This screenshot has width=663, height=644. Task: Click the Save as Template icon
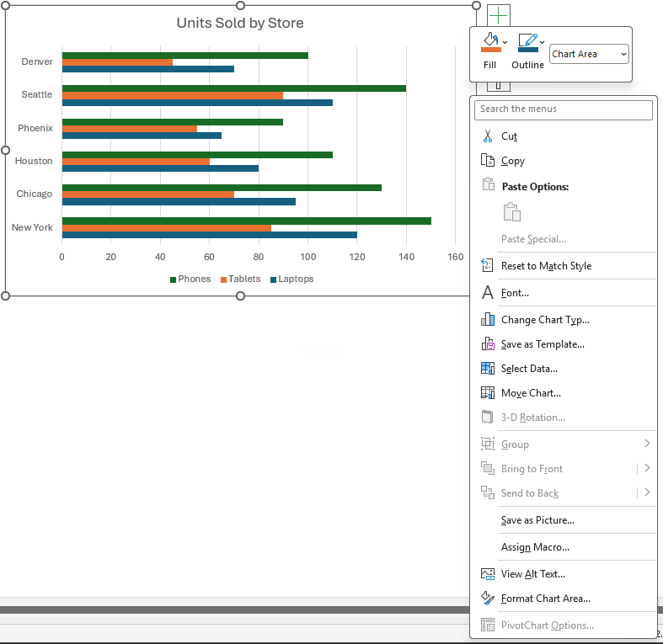pyautogui.click(x=488, y=343)
